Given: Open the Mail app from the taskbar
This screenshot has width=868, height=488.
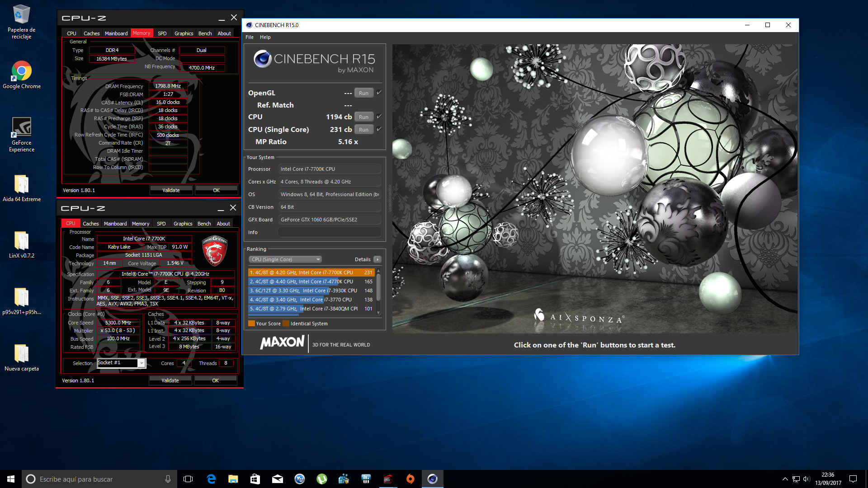Looking at the screenshot, I should (x=277, y=479).
